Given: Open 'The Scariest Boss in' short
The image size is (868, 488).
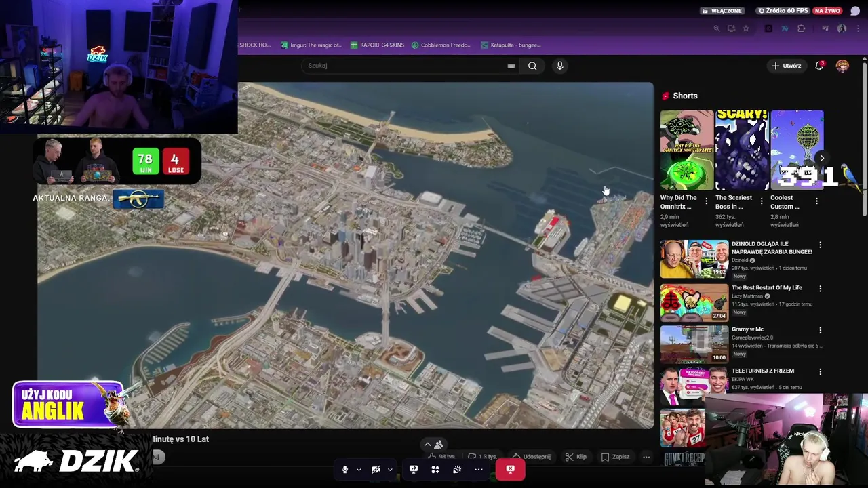Looking at the screenshot, I should 742,150.
